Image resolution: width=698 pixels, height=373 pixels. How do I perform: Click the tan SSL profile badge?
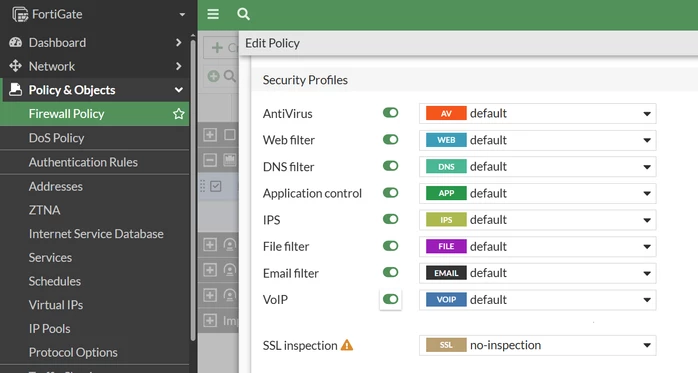446,345
